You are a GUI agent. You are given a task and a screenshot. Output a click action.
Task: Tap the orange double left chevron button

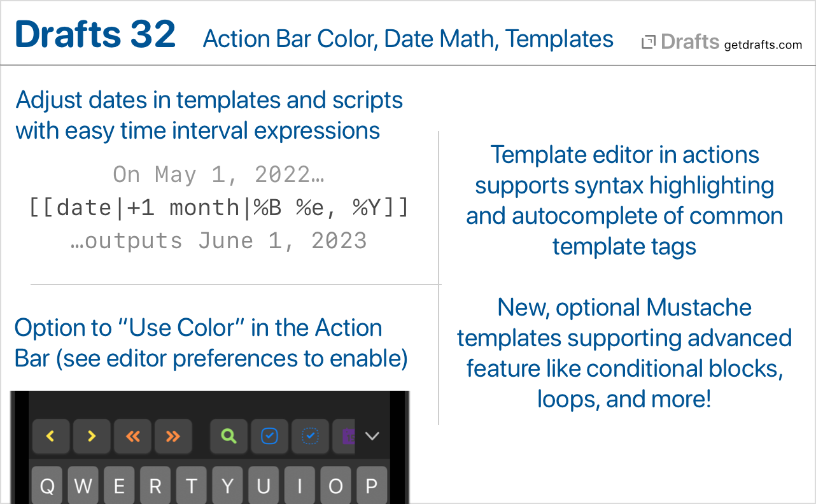132,436
